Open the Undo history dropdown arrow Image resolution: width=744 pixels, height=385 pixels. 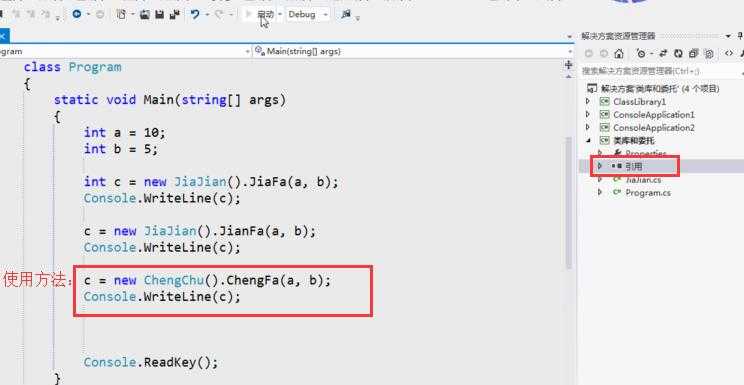[207, 15]
